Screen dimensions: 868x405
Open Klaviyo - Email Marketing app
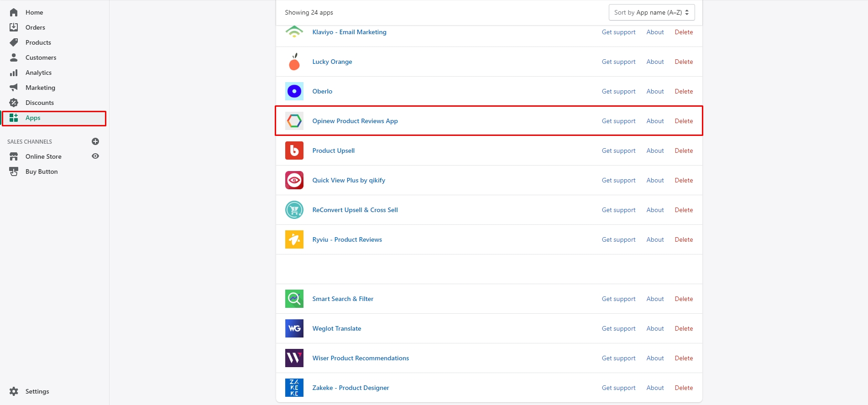click(349, 32)
